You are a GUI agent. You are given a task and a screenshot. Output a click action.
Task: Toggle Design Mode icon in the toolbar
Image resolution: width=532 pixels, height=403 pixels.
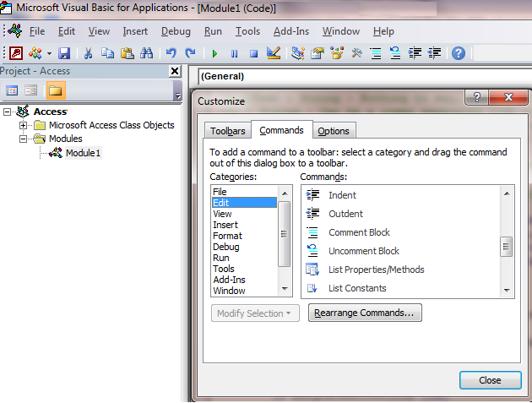click(x=274, y=53)
